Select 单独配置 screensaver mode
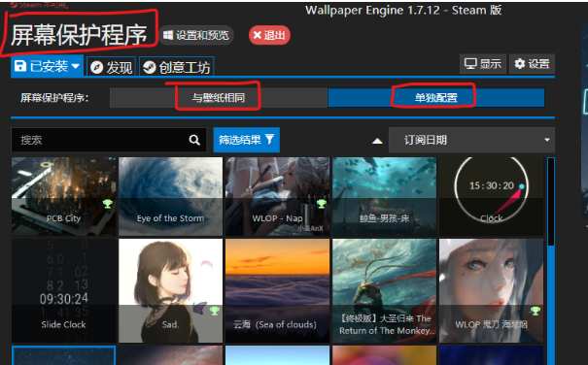This screenshot has width=588, height=365. point(436,98)
